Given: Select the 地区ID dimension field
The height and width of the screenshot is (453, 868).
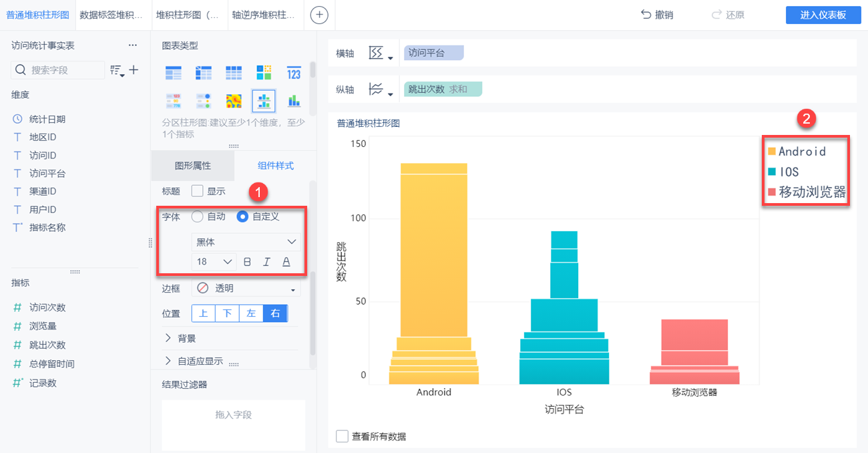Looking at the screenshot, I should point(43,137).
